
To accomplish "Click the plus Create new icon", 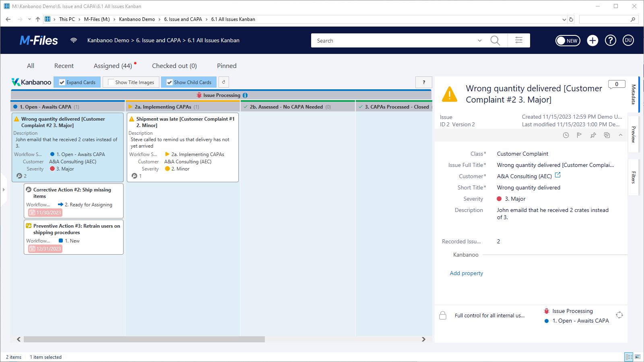I will point(592,40).
